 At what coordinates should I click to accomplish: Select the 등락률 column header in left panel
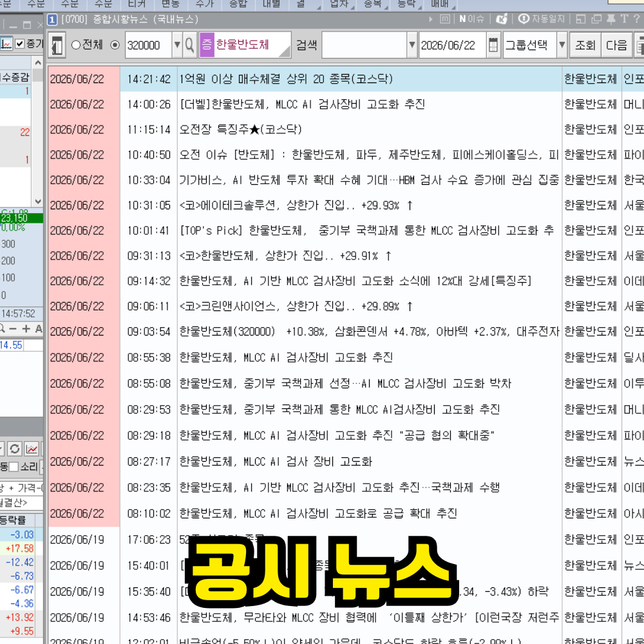pos(17,520)
